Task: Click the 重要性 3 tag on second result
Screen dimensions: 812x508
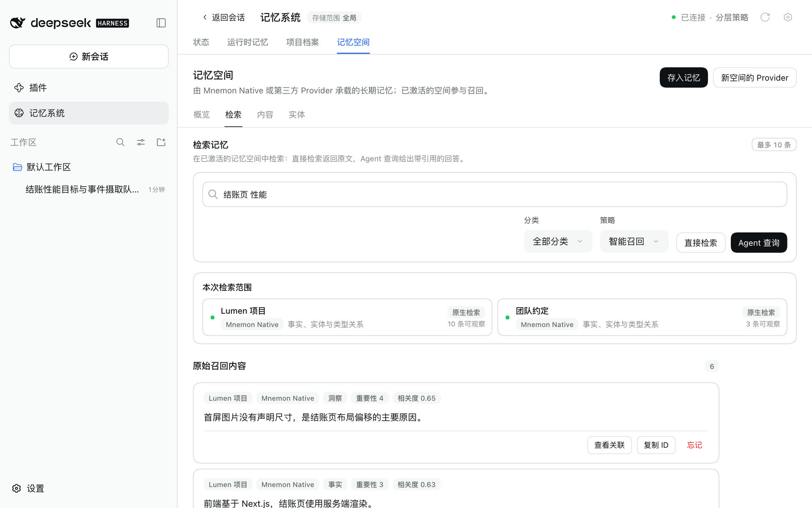Action: tap(370, 485)
